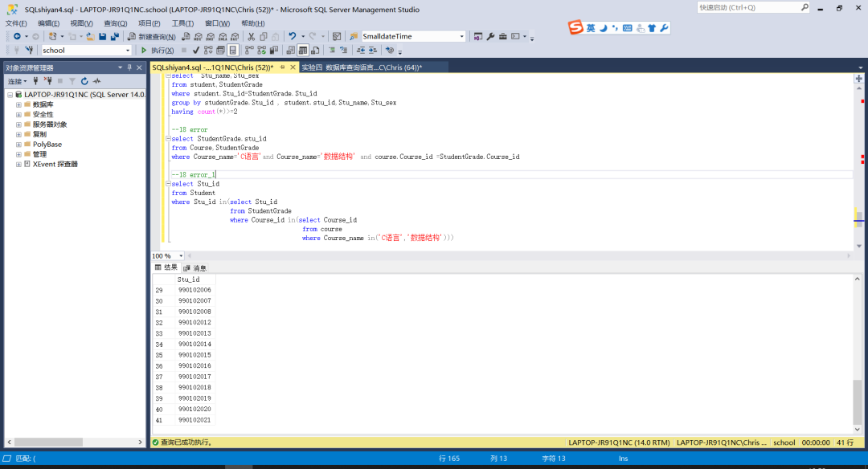
Task: Toggle auto-hide pin on Object Explorer panel
Action: tap(129, 67)
